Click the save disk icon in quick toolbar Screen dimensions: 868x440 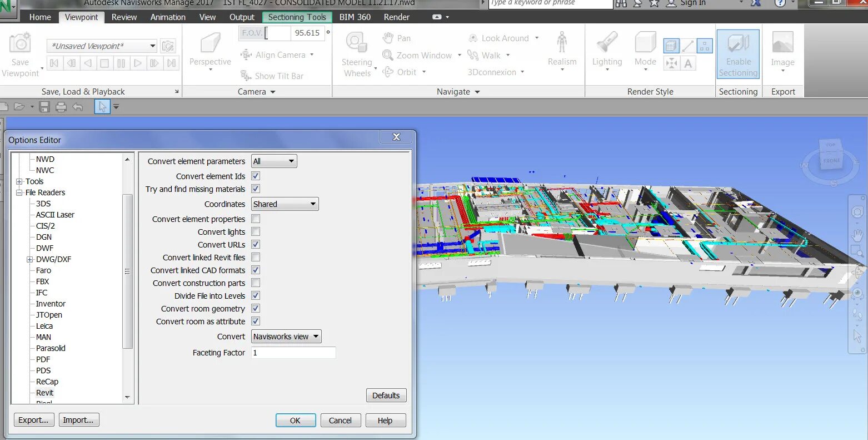(45, 107)
